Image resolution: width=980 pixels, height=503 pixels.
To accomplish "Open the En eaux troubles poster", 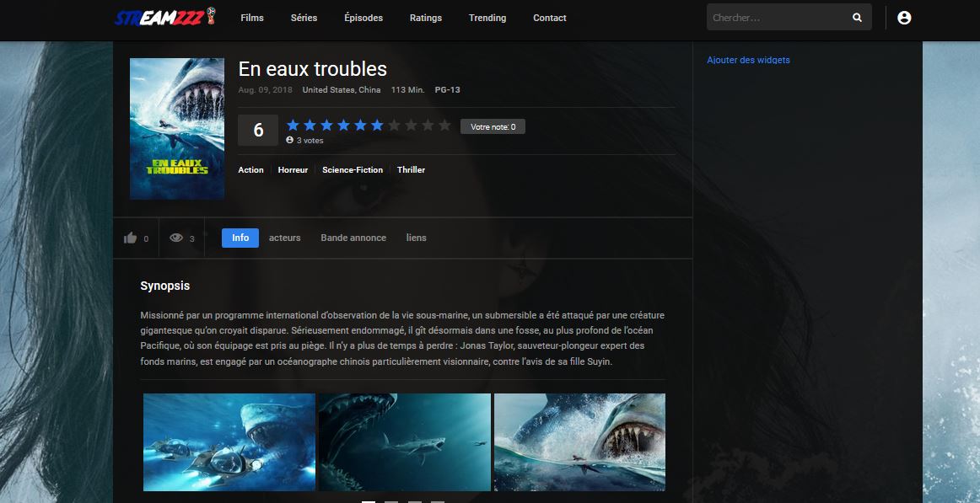I will pyautogui.click(x=177, y=129).
